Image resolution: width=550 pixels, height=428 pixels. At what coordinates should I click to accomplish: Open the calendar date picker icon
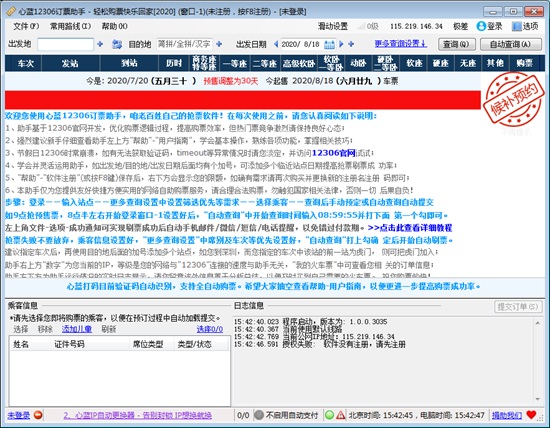[329, 44]
